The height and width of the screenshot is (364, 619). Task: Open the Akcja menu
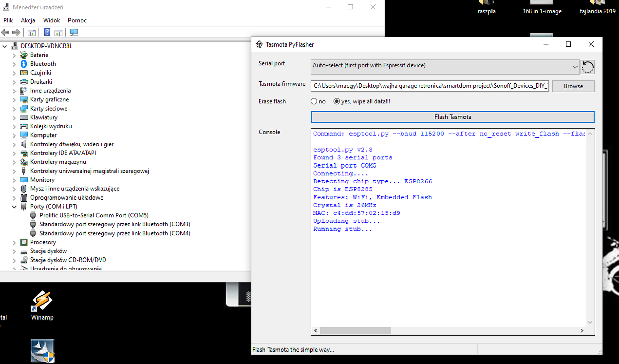[28, 20]
